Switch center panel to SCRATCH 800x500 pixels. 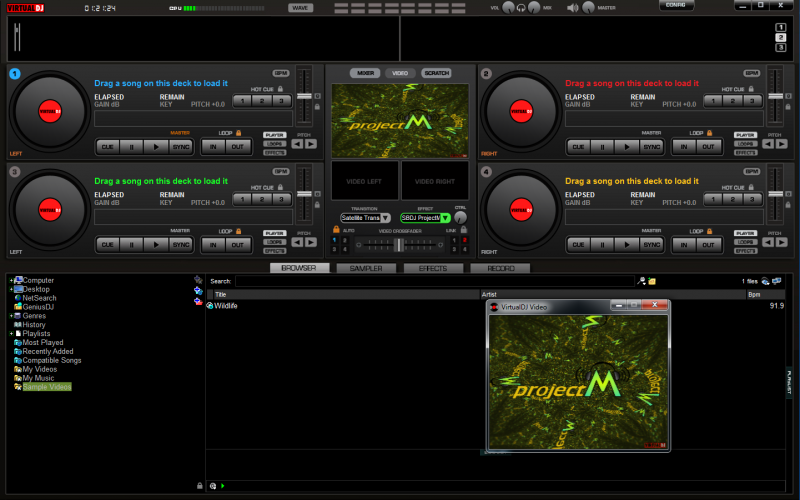437,73
